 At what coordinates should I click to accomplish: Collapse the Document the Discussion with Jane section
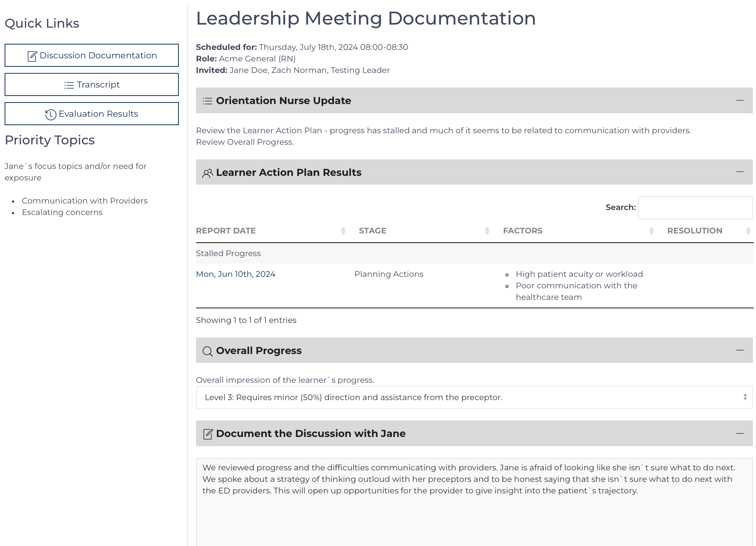point(740,433)
